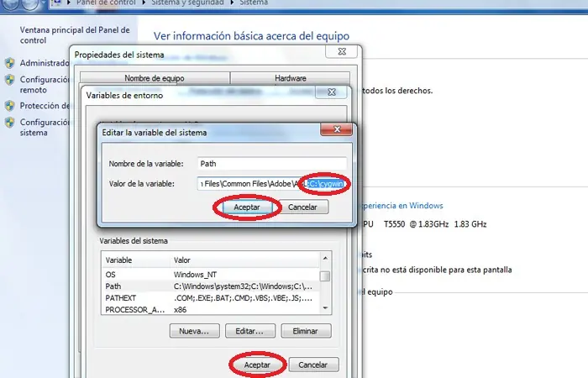The height and width of the screenshot is (378, 588).
Task: Click the shield icon beside Protección del sistema
Action: [x=10, y=106]
